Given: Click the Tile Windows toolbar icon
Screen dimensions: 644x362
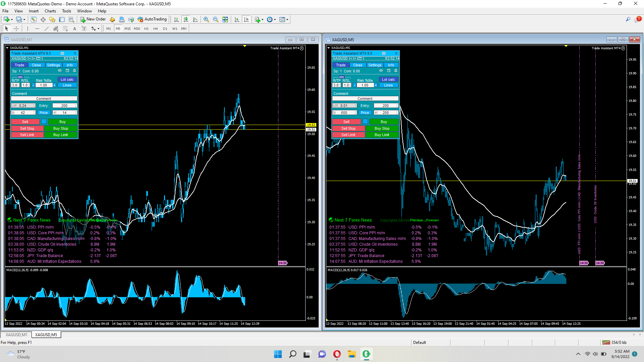Looking at the screenshot, I should coord(225,19).
